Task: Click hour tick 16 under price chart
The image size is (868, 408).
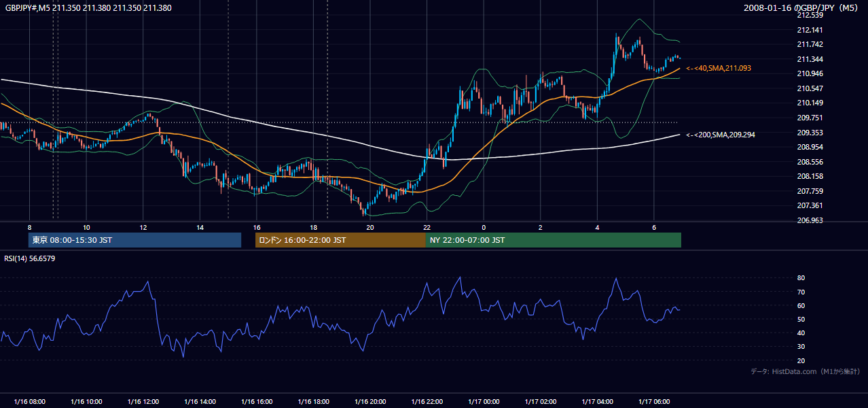Action: 256,227
